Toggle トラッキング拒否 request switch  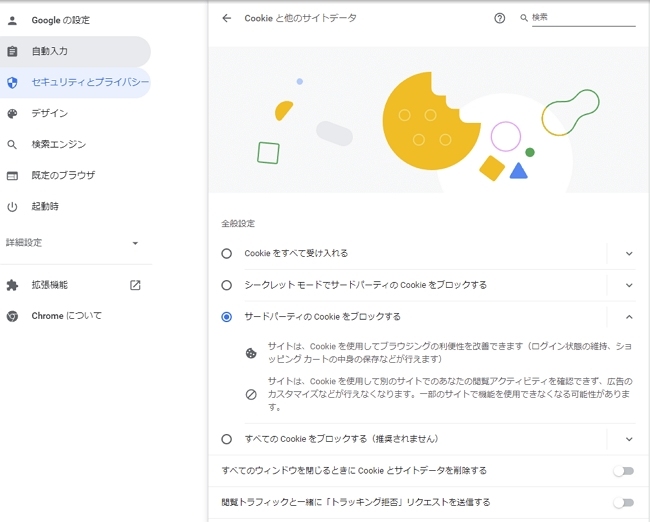coord(624,503)
